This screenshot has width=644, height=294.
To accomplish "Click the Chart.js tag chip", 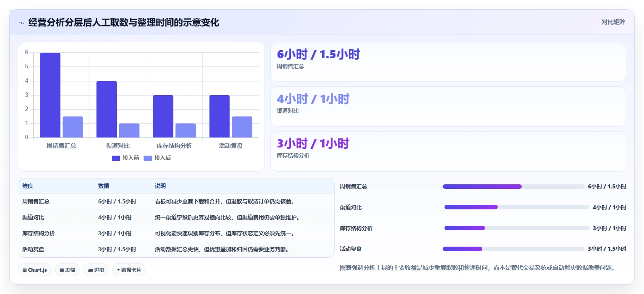I will 35,270.
